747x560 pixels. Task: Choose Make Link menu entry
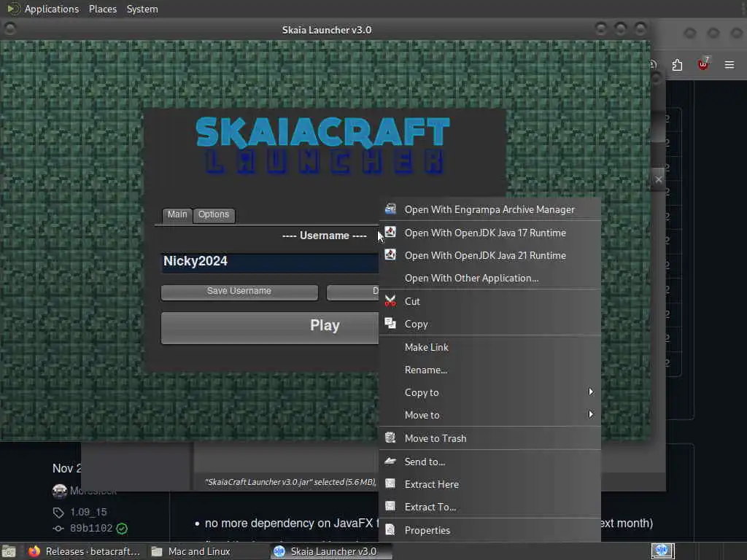pos(489,348)
